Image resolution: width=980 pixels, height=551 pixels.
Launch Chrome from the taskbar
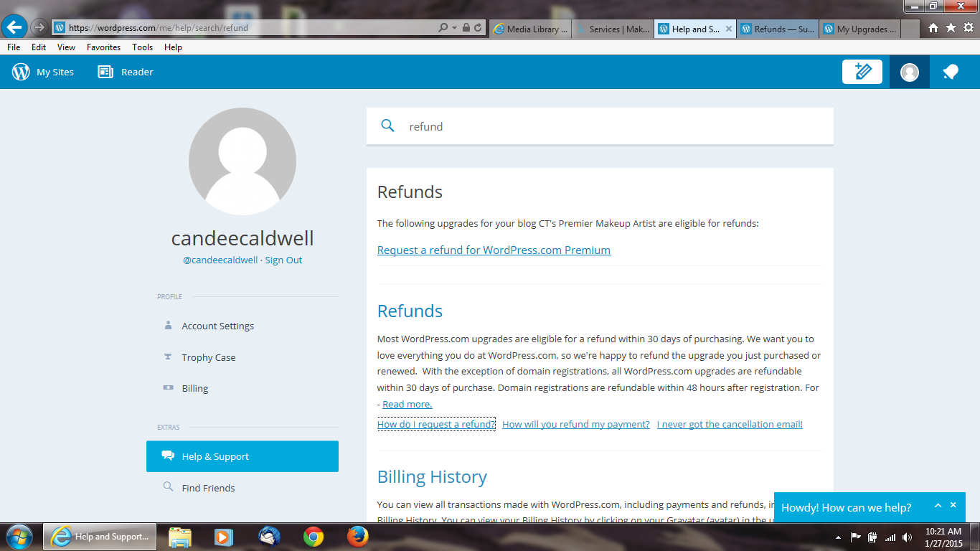point(313,536)
